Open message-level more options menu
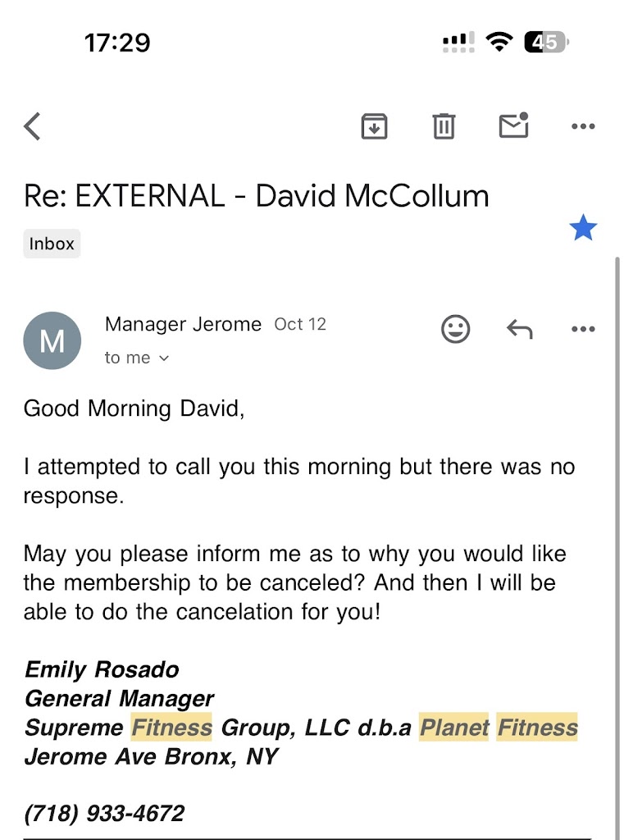 582,330
